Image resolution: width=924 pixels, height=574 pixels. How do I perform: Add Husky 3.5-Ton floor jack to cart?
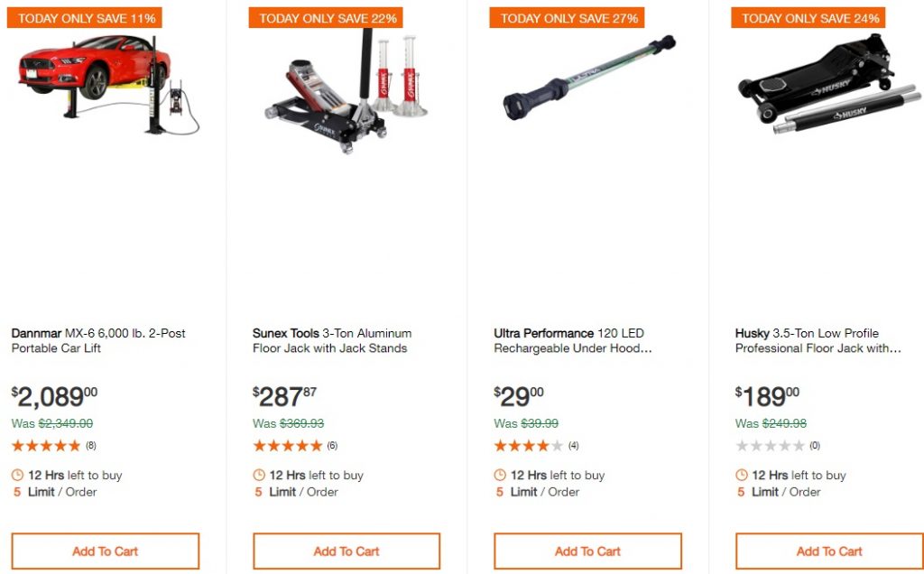(x=829, y=551)
